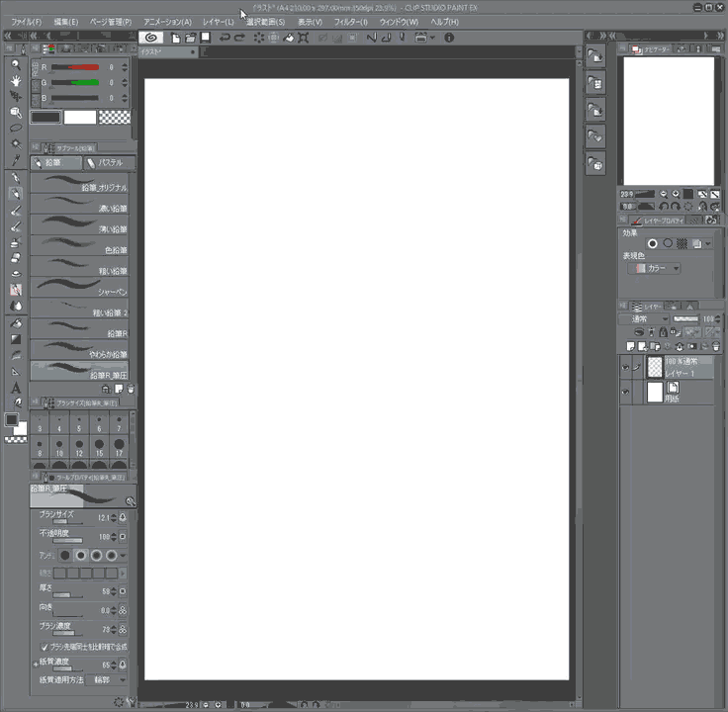
Task: Switch to the パステル sub tool tab
Action: [109, 163]
